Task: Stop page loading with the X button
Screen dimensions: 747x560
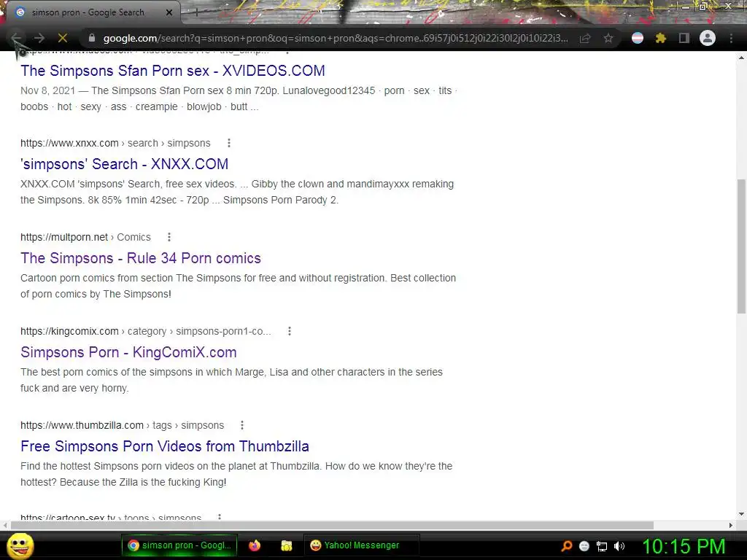Action: pos(63,38)
